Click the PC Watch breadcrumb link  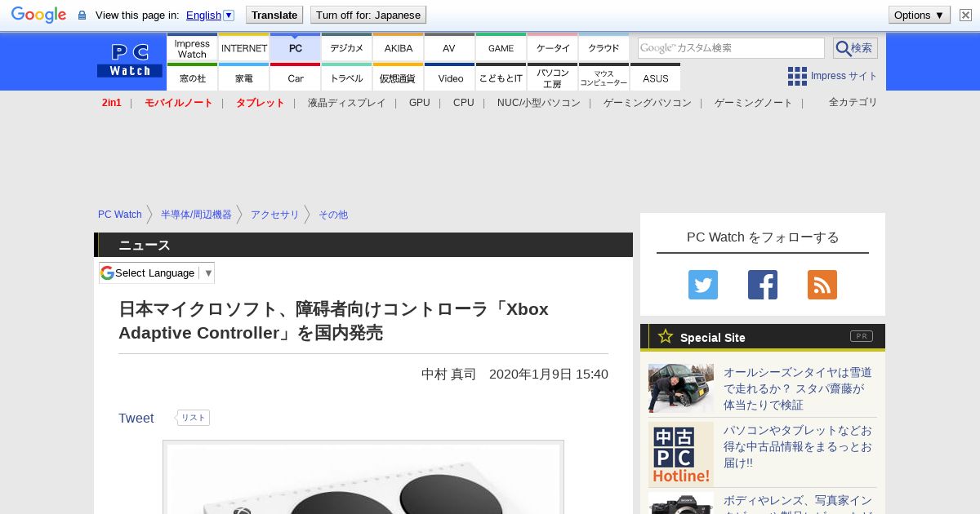click(120, 215)
